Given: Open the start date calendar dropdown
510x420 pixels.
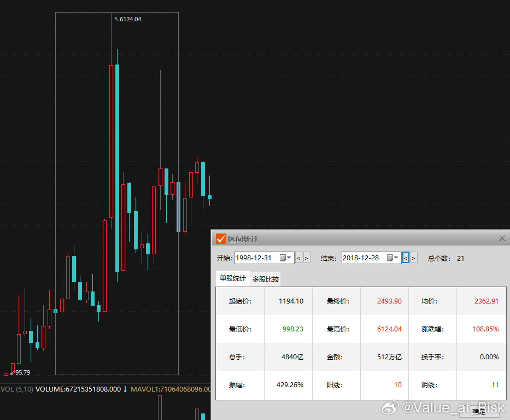Looking at the screenshot, I should tap(285, 258).
